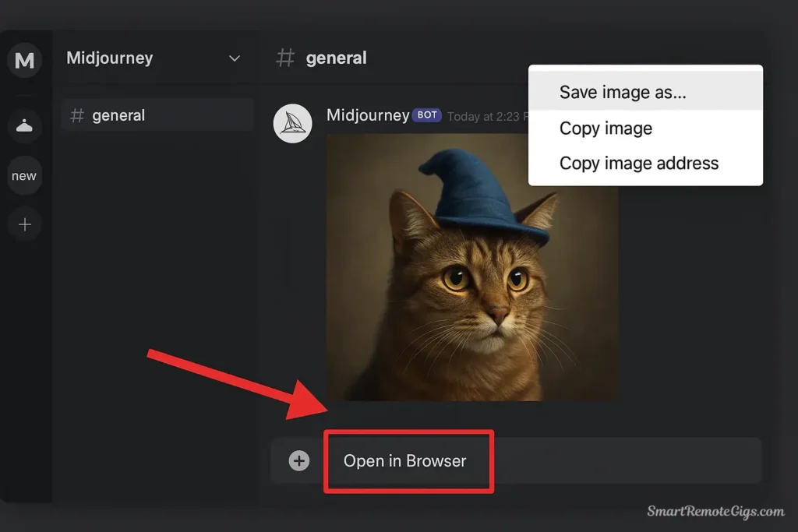Screen dimensions: 798x532
Task: Click the plus attachment button in message bar
Action: [299, 461]
